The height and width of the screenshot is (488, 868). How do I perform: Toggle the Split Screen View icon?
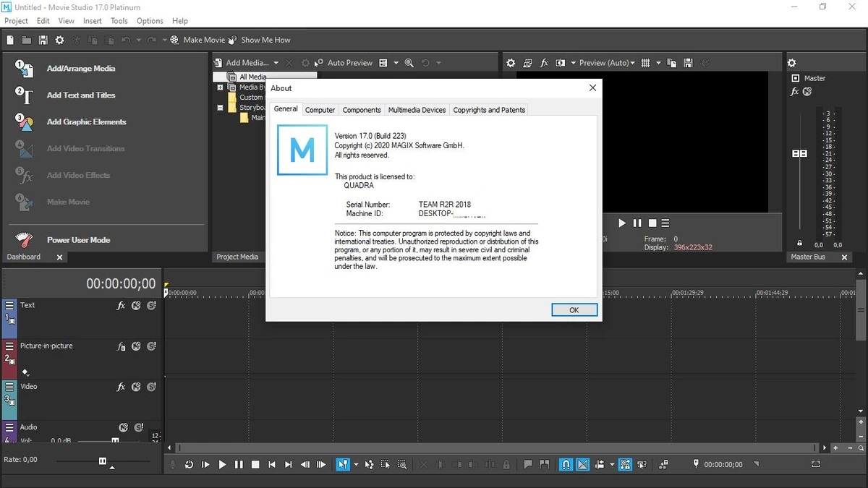pyautogui.click(x=560, y=63)
